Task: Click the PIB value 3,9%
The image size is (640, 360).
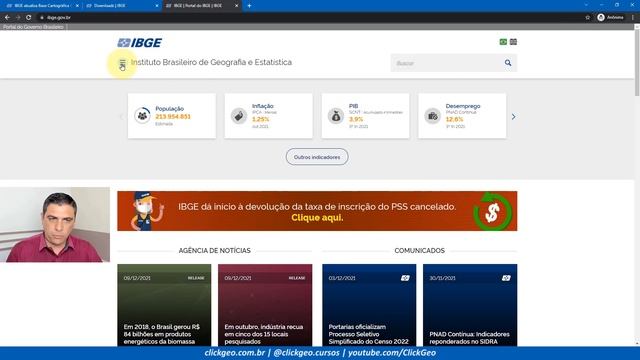Action: (x=356, y=119)
